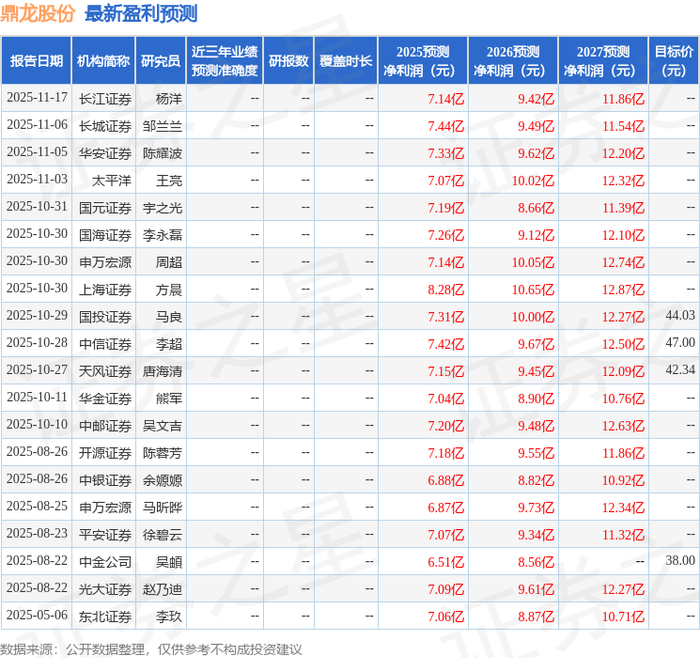Click the 12.74亿 forecast value
This screenshot has height=658, width=700.
pyautogui.click(x=623, y=262)
